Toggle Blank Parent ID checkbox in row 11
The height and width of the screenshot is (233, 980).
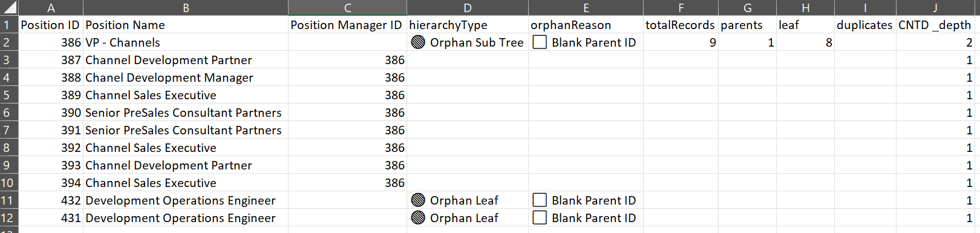pos(540,200)
